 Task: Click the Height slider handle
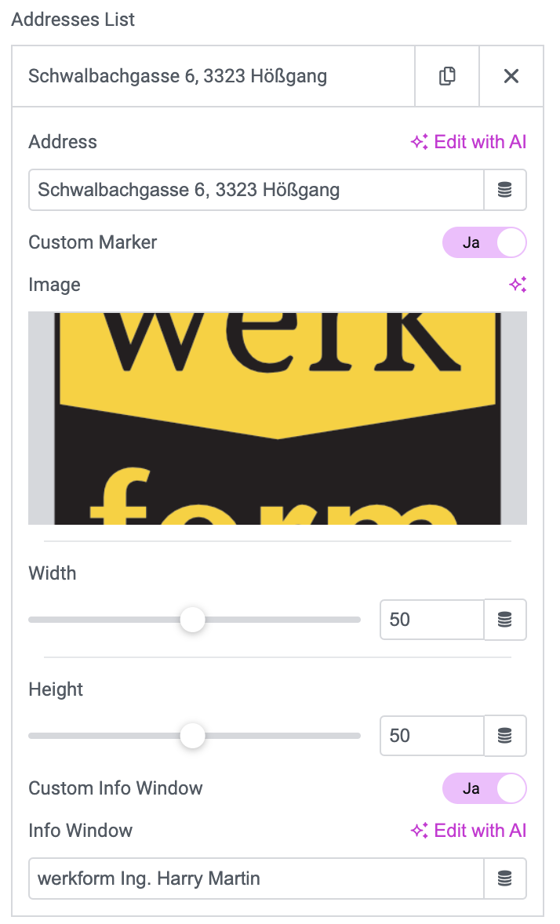click(192, 736)
